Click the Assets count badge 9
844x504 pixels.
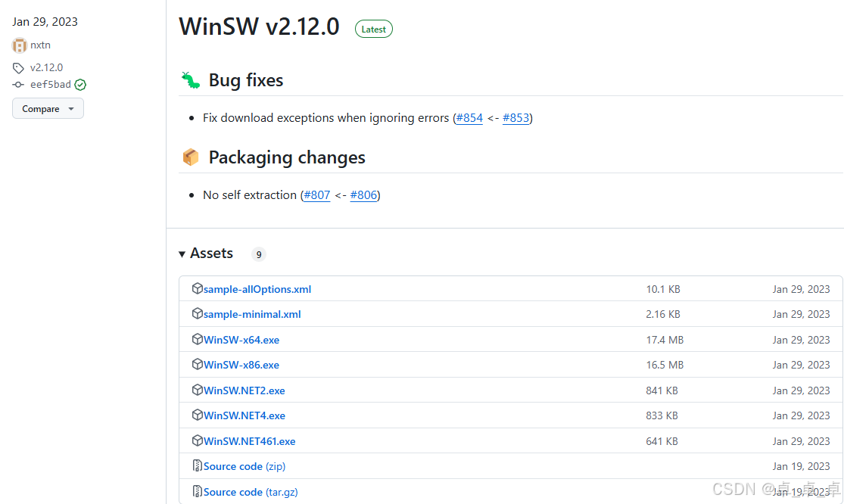pos(259,254)
